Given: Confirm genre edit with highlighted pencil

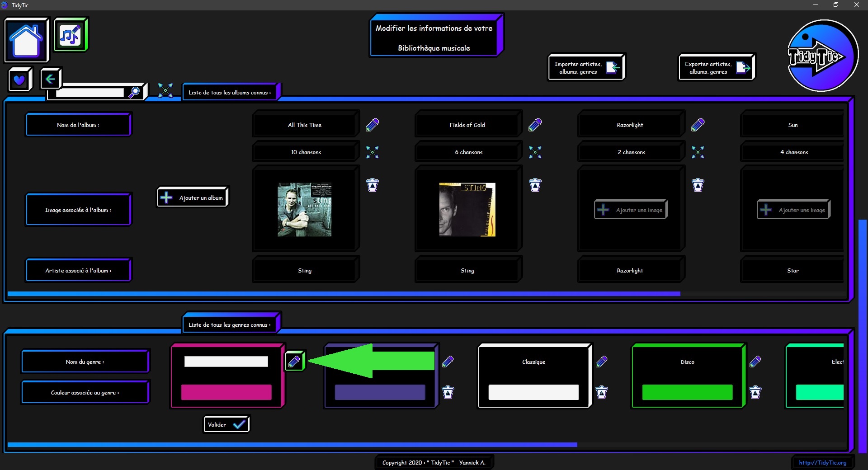Looking at the screenshot, I should 294,362.
